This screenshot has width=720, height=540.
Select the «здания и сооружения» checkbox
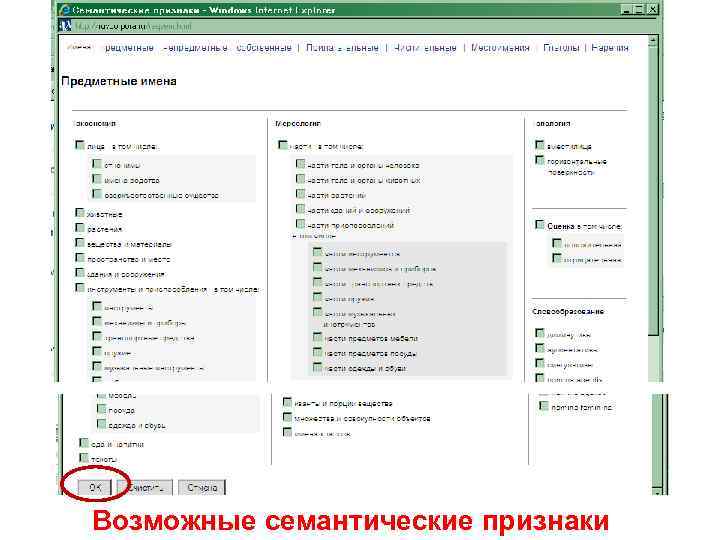[80, 273]
